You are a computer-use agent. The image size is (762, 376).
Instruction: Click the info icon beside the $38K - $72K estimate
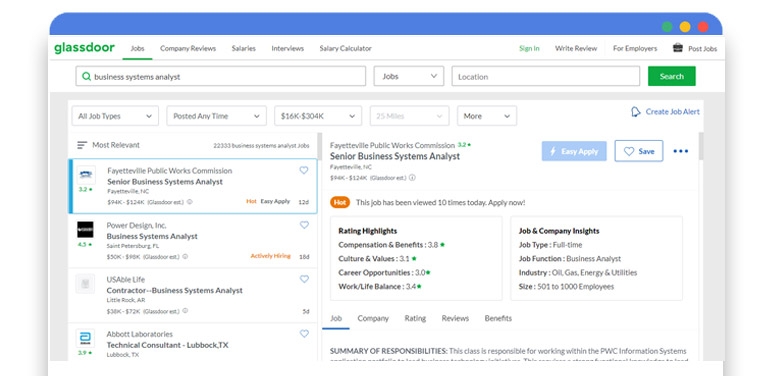[185, 310]
